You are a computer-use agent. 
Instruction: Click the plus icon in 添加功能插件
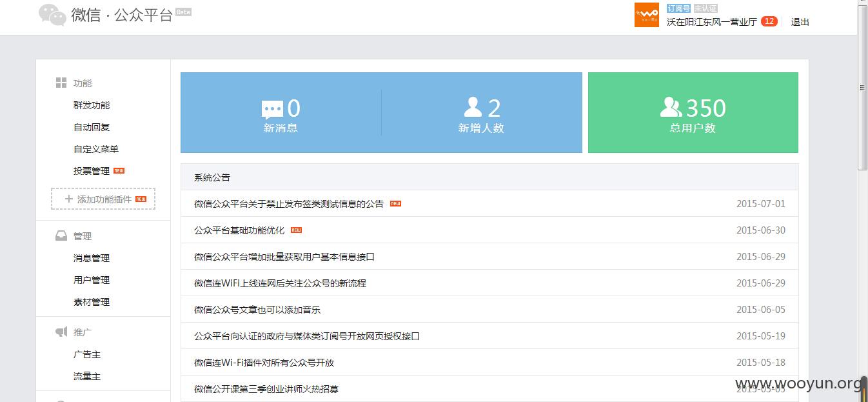pyautogui.click(x=69, y=199)
